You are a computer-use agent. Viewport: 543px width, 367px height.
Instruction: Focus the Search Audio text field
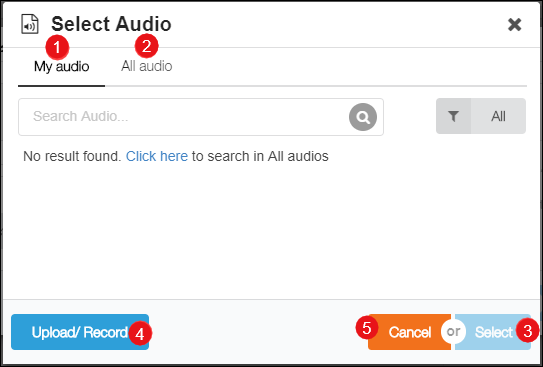tap(184, 117)
